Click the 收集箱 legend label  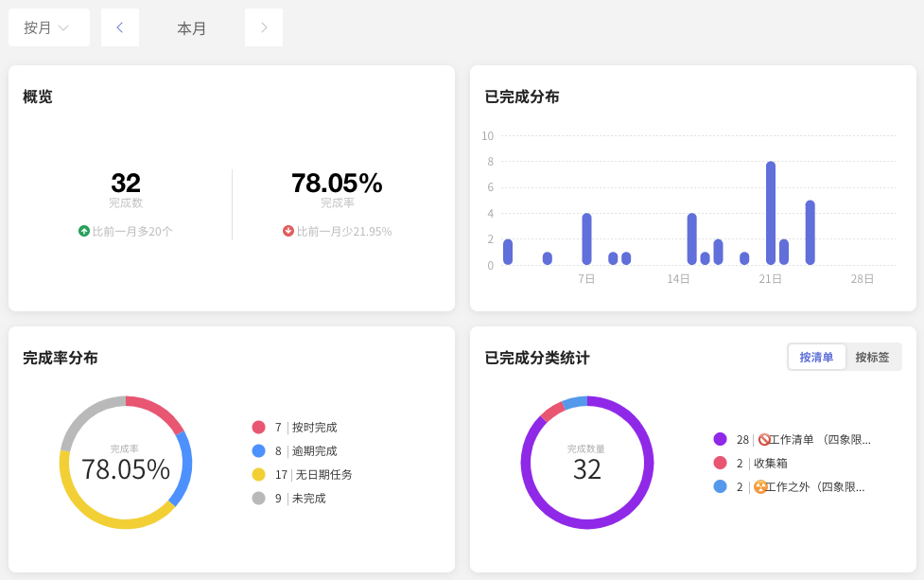[x=771, y=464]
